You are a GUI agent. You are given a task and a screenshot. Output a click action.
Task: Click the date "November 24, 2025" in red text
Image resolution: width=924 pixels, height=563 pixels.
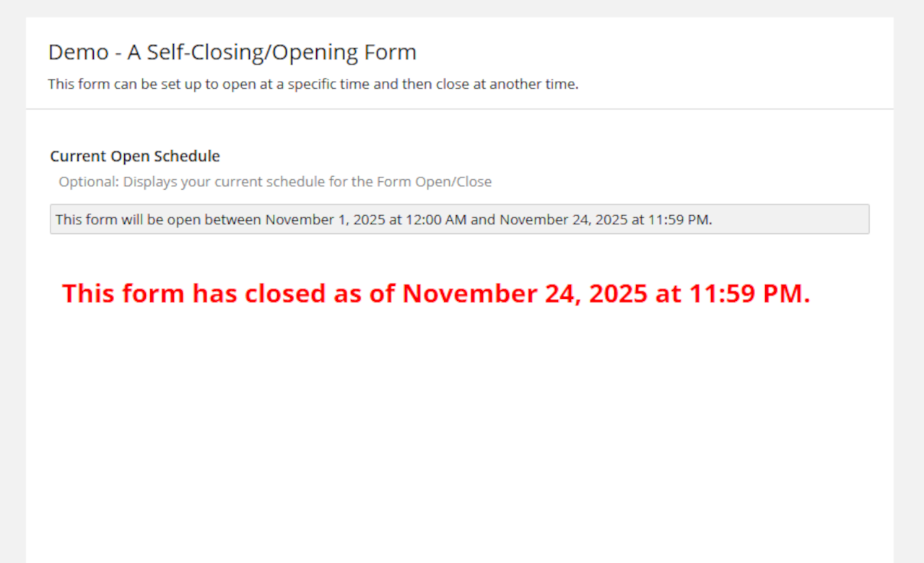click(525, 293)
